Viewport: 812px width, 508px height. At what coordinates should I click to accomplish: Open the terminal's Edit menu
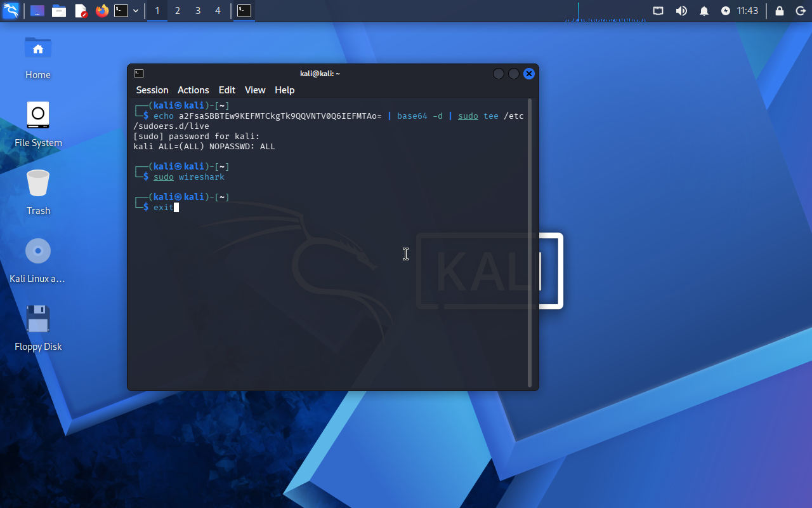click(226, 90)
